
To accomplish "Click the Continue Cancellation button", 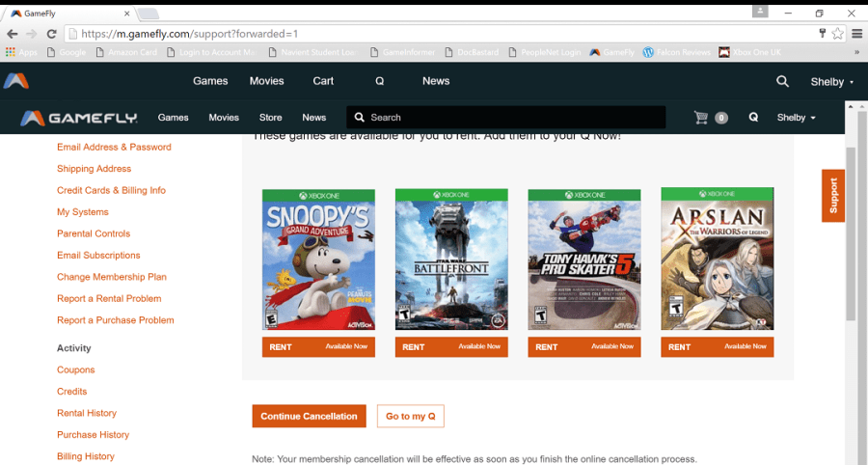I will coord(309,417).
